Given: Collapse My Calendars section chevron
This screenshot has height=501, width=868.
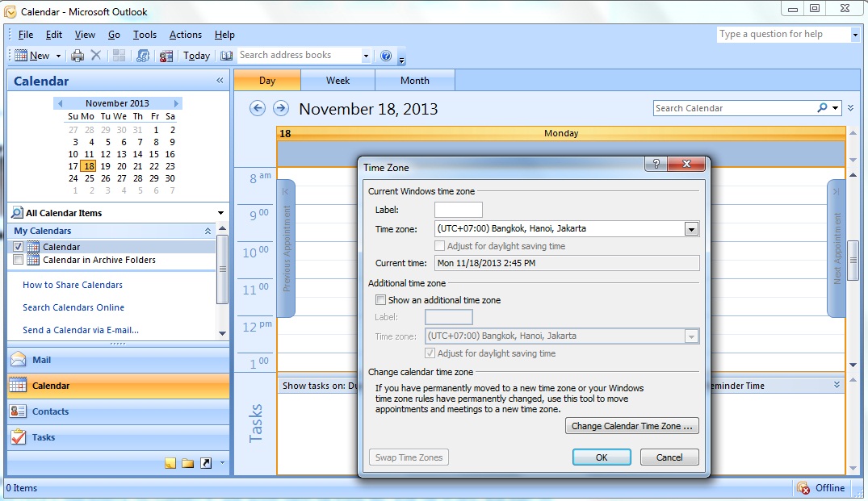Looking at the screenshot, I should (x=208, y=232).
